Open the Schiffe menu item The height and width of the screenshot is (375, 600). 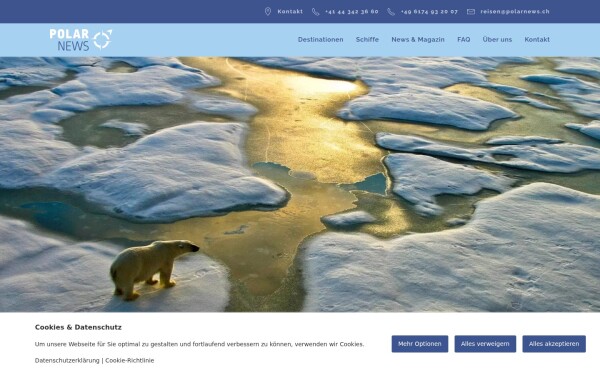point(367,39)
